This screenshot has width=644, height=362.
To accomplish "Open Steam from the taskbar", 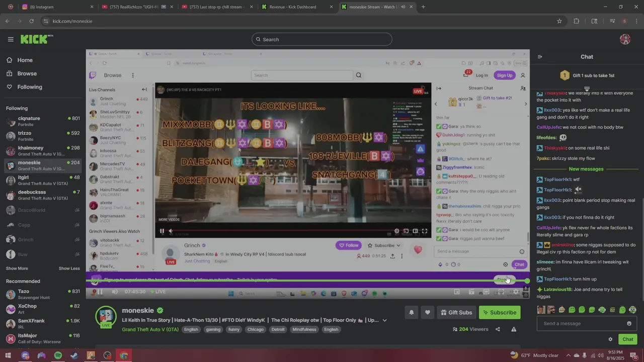I will pos(74,355).
